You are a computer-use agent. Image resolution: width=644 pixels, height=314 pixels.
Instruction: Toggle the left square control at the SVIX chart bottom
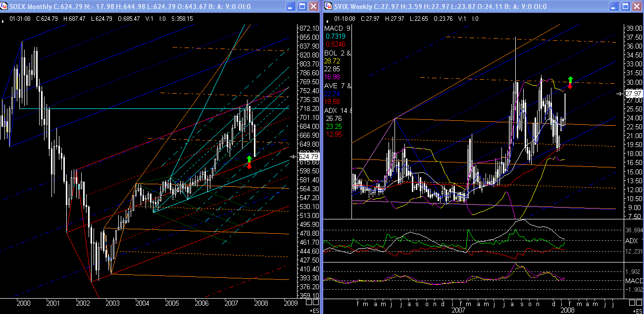click(x=632, y=304)
